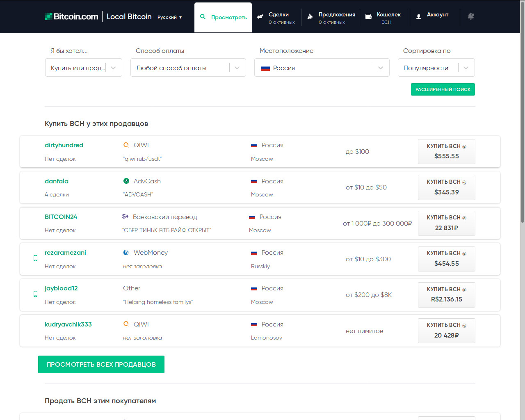Click phone icon next to rezaramezani
The height and width of the screenshot is (420, 525).
click(x=35, y=258)
